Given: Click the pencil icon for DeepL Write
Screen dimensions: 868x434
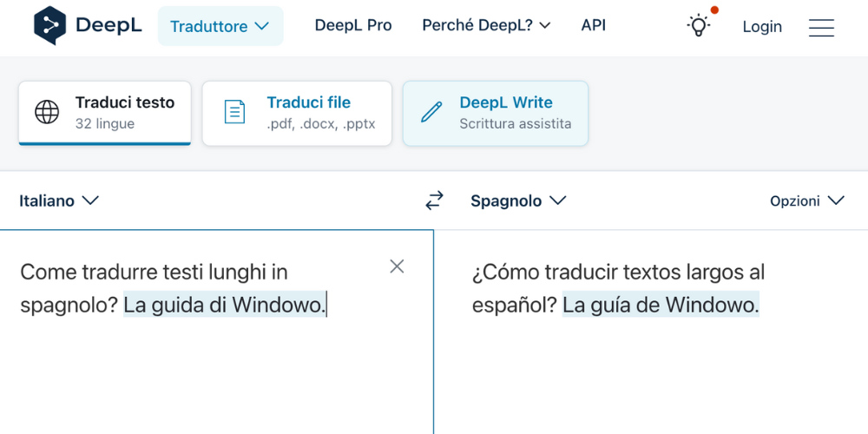Looking at the screenshot, I should (x=431, y=113).
